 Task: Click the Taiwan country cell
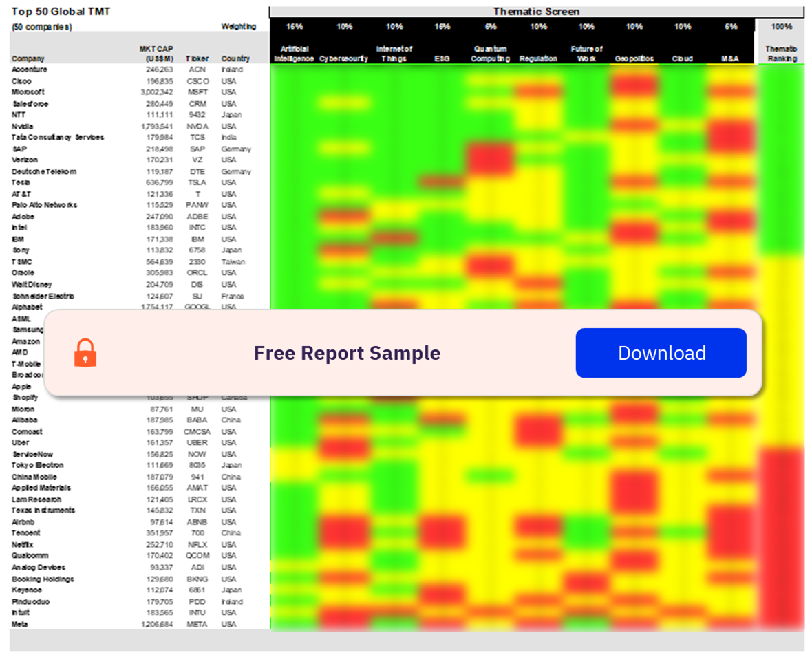(233, 262)
